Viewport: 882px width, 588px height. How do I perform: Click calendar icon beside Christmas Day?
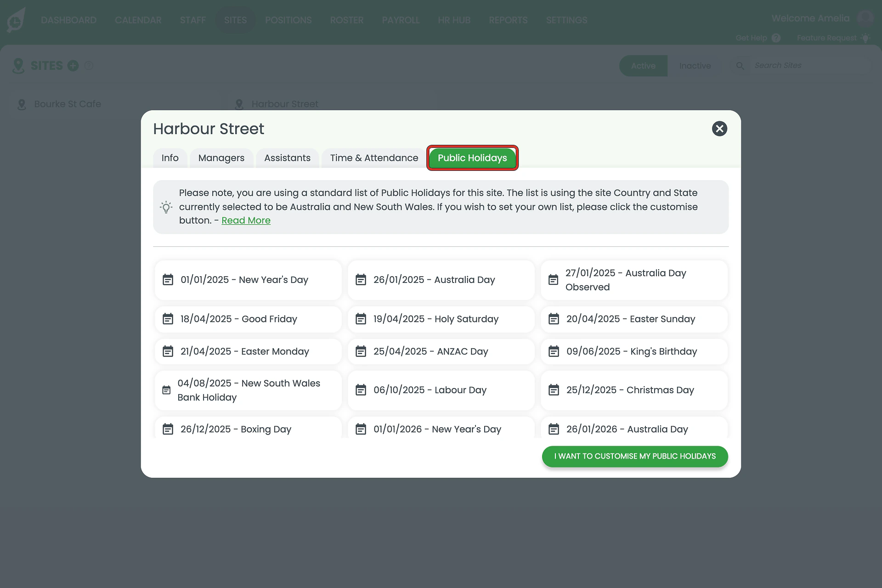[x=554, y=390]
